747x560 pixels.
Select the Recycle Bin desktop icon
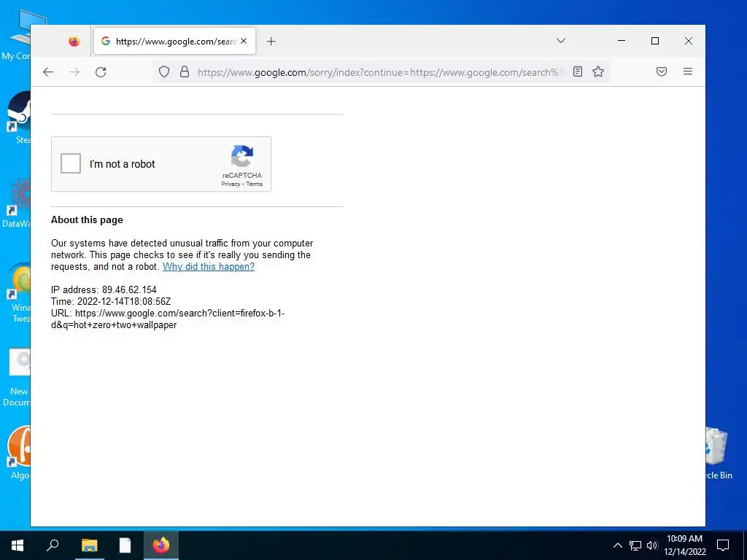coord(719,454)
